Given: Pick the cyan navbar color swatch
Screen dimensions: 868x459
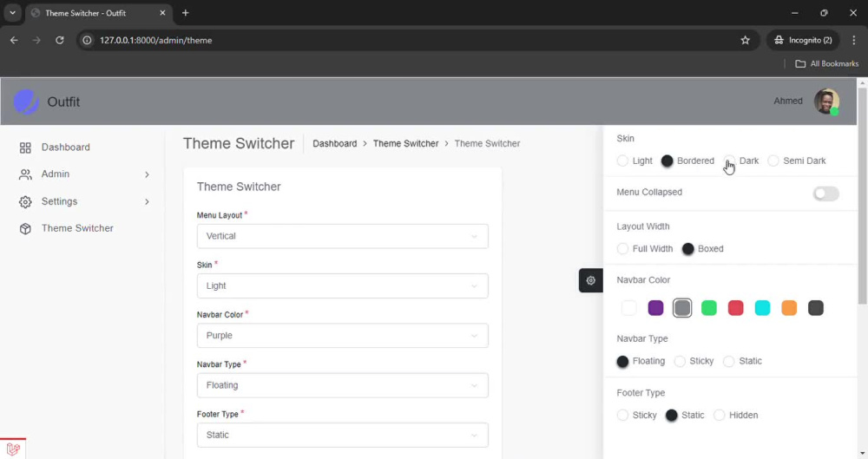Looking at the screenshot, I should [762, 308].
